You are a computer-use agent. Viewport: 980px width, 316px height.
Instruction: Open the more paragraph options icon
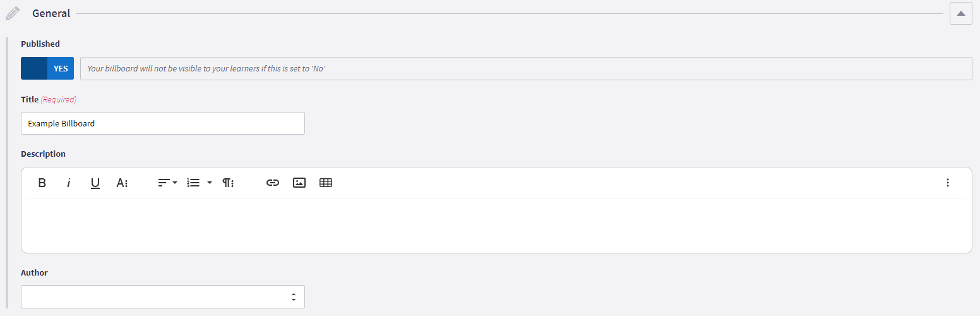(x=229, y=183)
